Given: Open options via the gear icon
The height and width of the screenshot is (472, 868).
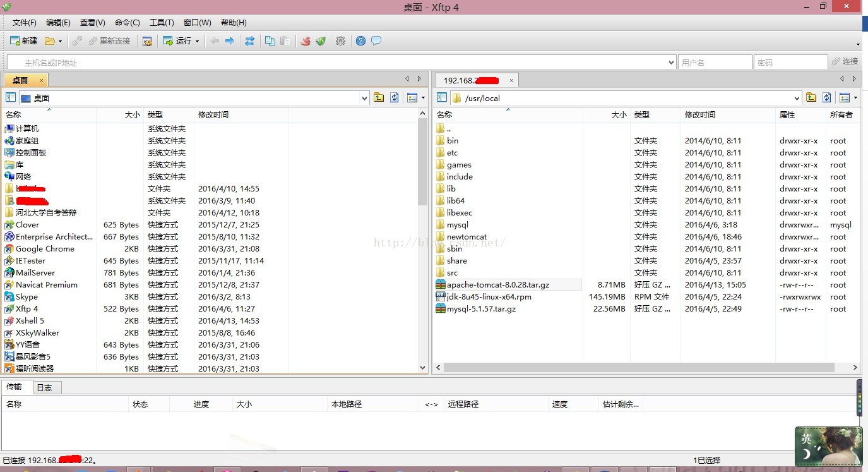Looking at the screenshot, I should (x=341, y=41).
